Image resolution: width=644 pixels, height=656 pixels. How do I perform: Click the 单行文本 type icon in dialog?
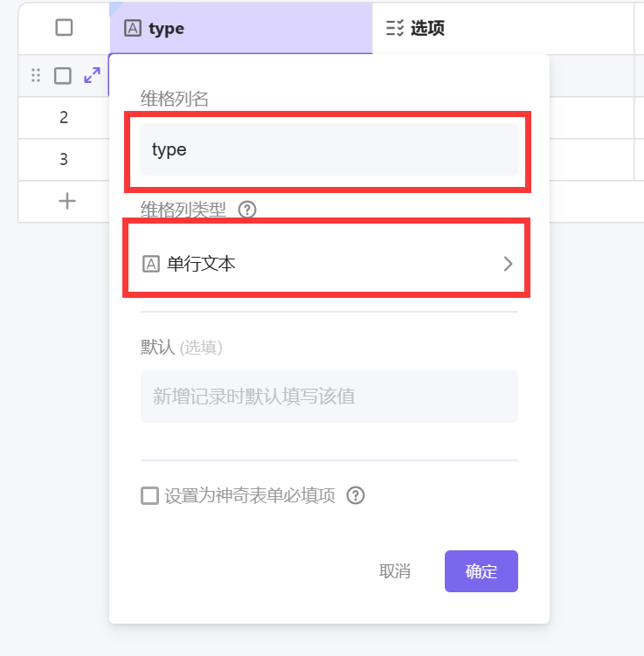click(151, 264)
